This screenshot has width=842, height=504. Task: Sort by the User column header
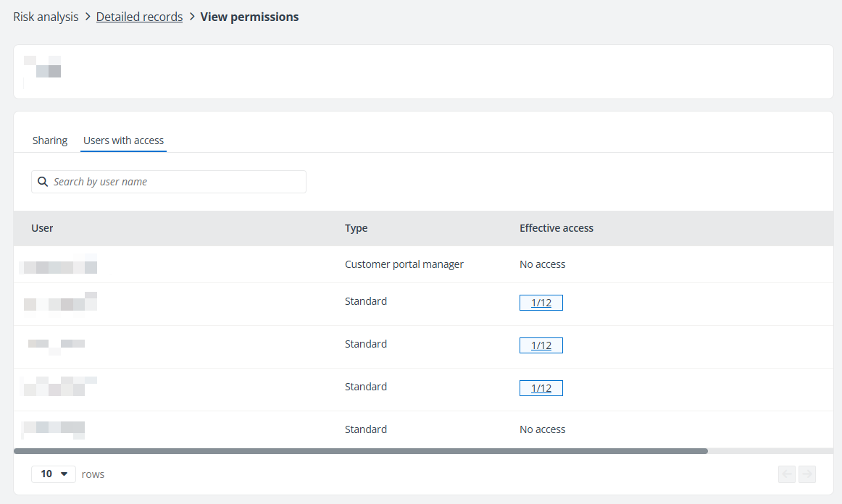click(41, 227)
